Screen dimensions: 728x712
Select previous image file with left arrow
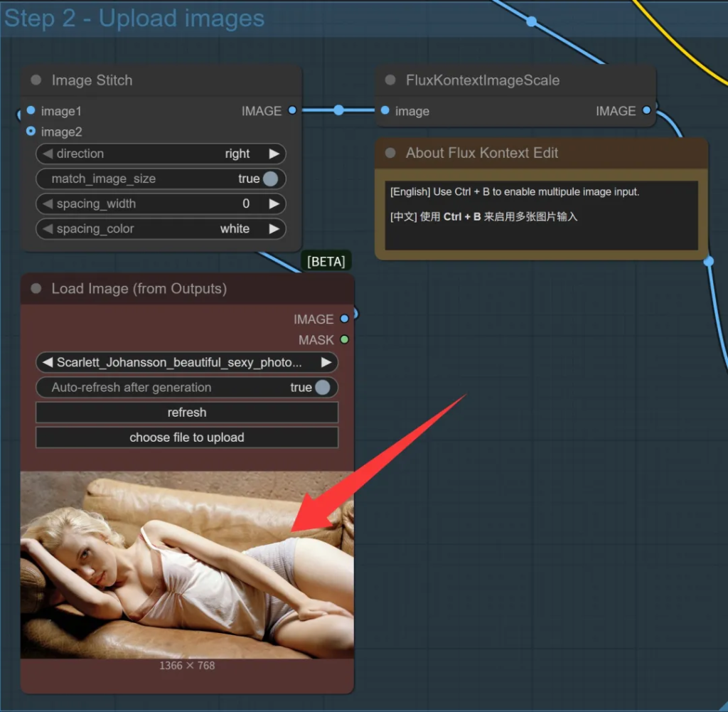48,362
